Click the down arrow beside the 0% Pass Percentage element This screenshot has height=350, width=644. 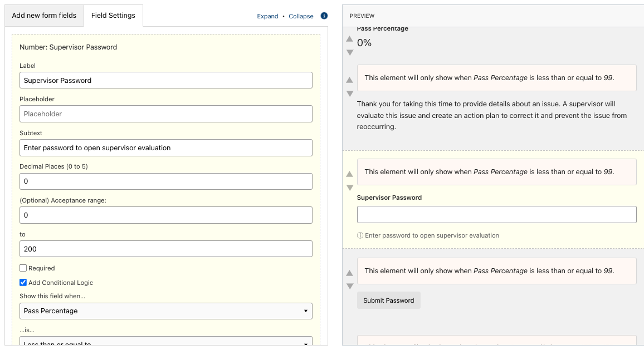pyautogui.click(x=349, y=52)
